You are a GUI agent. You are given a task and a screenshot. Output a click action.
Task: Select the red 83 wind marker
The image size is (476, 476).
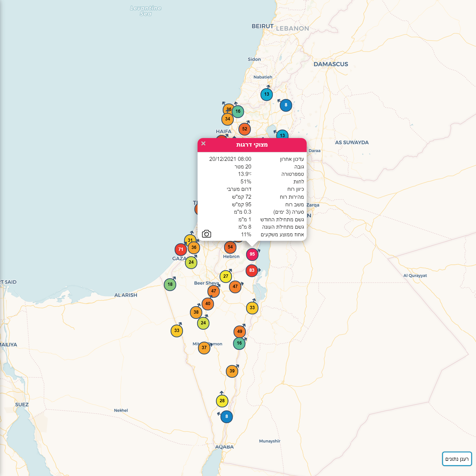coord(252,271)
